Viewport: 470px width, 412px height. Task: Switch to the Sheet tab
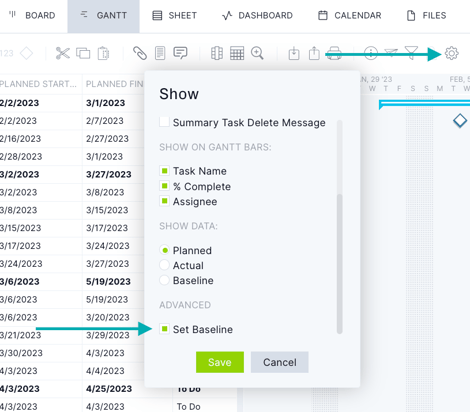[174, 15]
